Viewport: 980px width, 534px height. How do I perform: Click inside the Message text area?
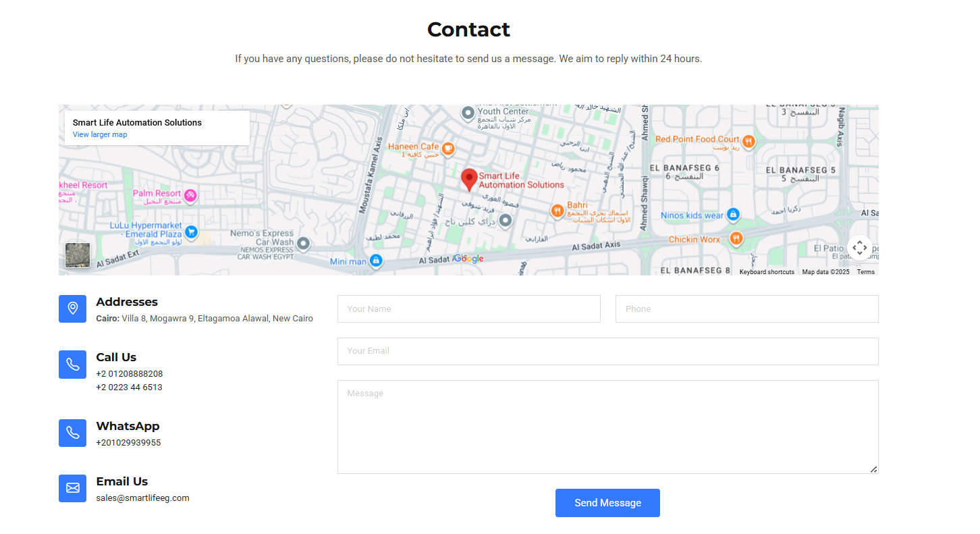(x=607, y=427)
